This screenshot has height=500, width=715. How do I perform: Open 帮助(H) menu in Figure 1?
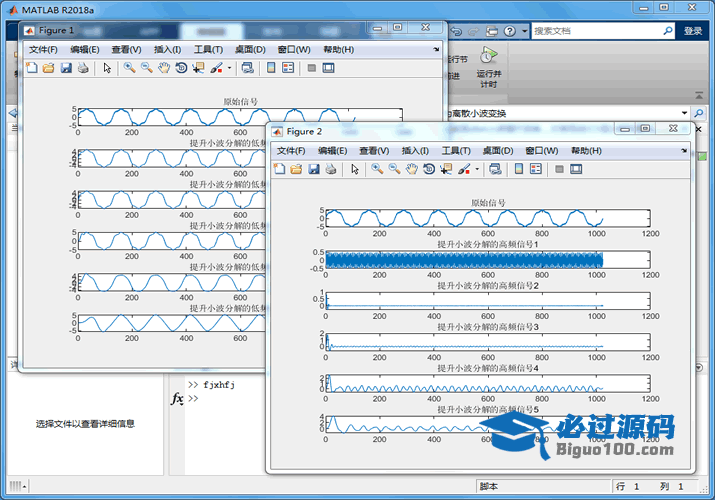338,49
